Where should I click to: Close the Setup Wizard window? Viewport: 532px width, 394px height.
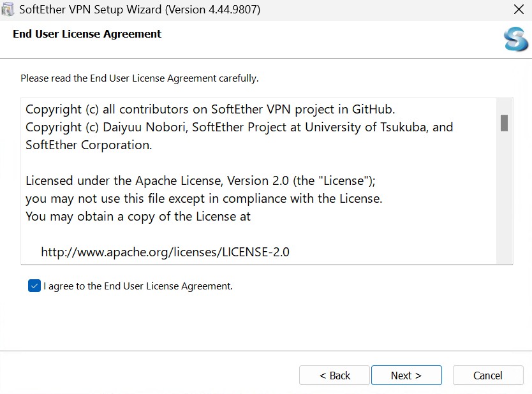coord(519,10)
